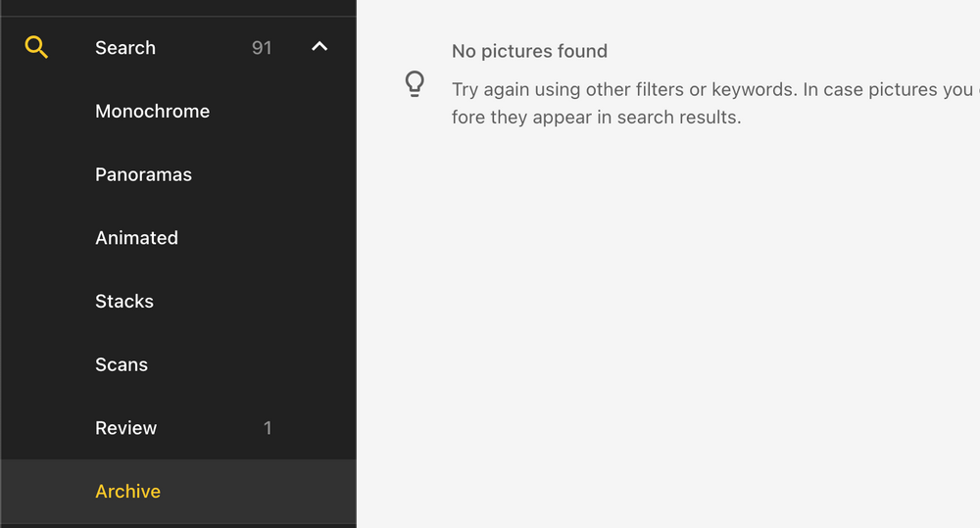This screenshot has height=528, width=980.
Task: Click the 91 count next to Search
Action: click(x=262, y=48)
